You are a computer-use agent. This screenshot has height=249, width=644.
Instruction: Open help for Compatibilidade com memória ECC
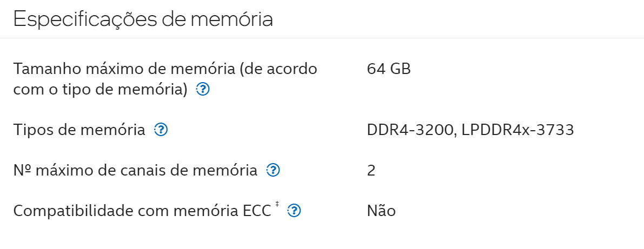294,211
